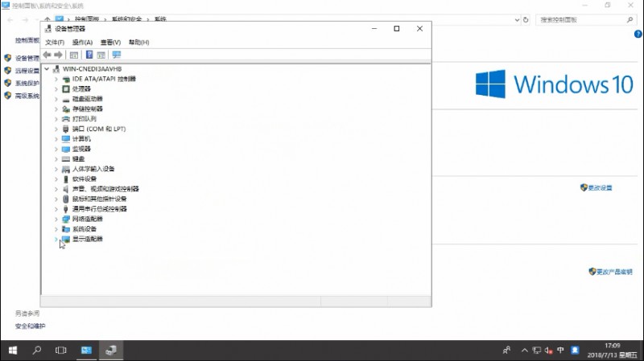644x361 pixels.
Task: Click the 打印队列 printer icon
Action: [66, 119]
